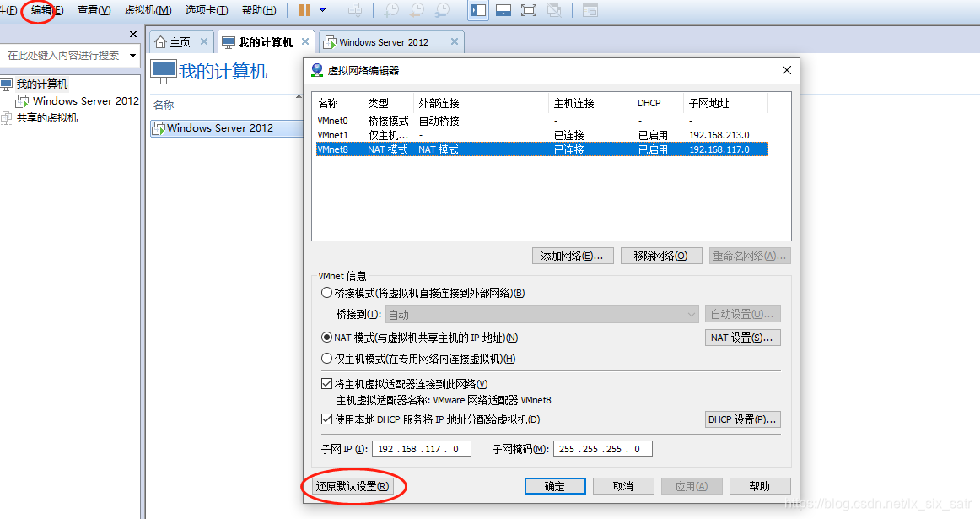Select Windows Server 2012 in the library tree
980x519 pixels.
coord(86,100)
